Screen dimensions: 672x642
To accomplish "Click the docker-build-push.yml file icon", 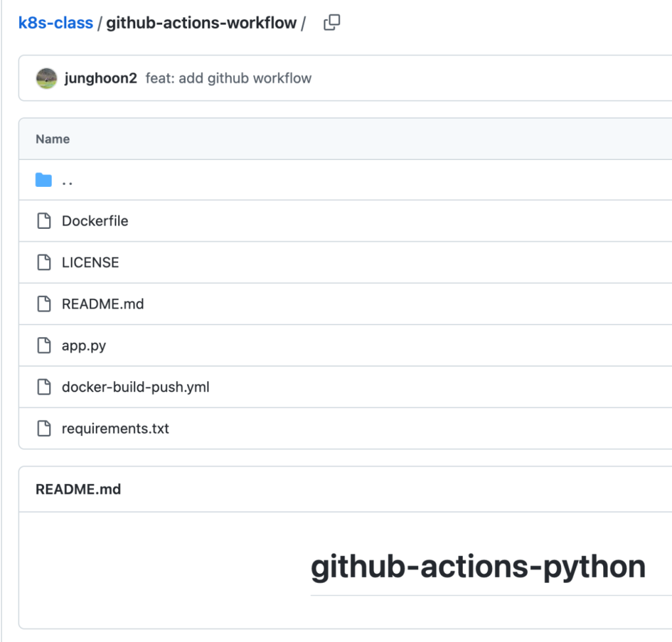I will coord(44,387).
